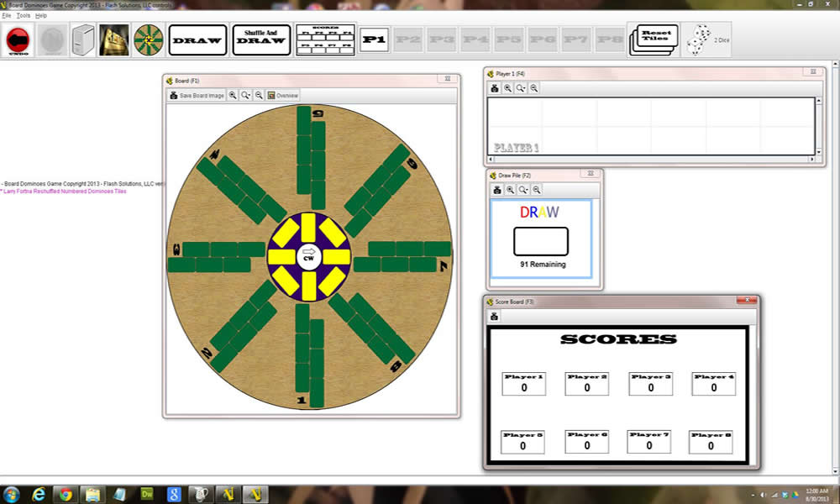The width and height of the screenshot is (840, 504).
Task: Click the CW direction arrow at board center
Action: (308, 252)
